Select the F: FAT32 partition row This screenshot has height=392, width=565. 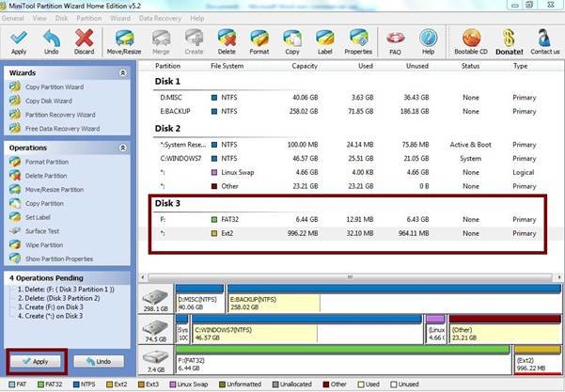point(347,219)
